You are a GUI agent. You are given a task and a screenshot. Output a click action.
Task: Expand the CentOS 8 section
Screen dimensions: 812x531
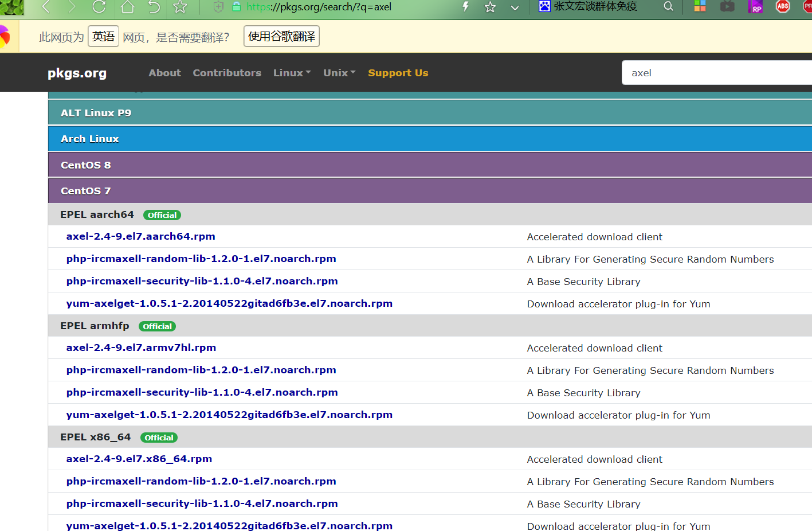pyautogui.click(x=430, y=165)
